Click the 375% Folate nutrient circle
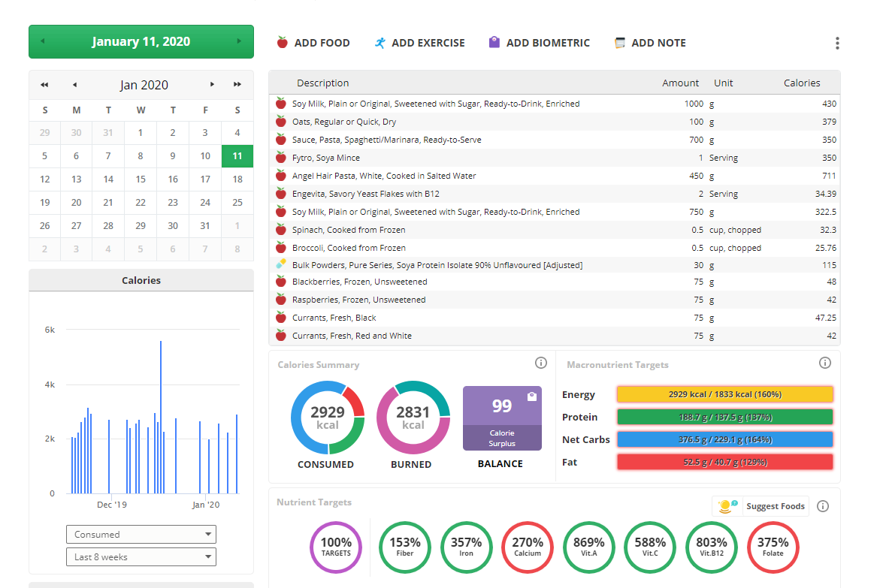883x588 pixels. tap(773, 547)
